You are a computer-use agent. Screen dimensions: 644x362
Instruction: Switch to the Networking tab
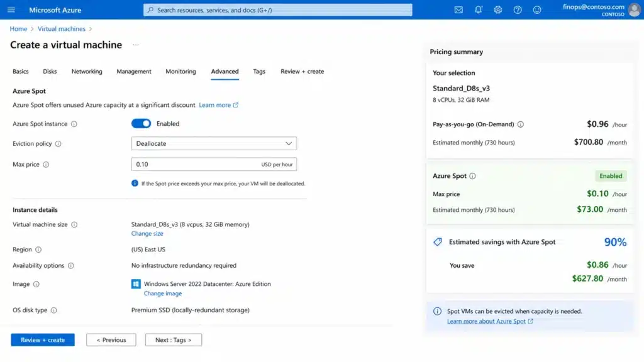click(87, 72)
